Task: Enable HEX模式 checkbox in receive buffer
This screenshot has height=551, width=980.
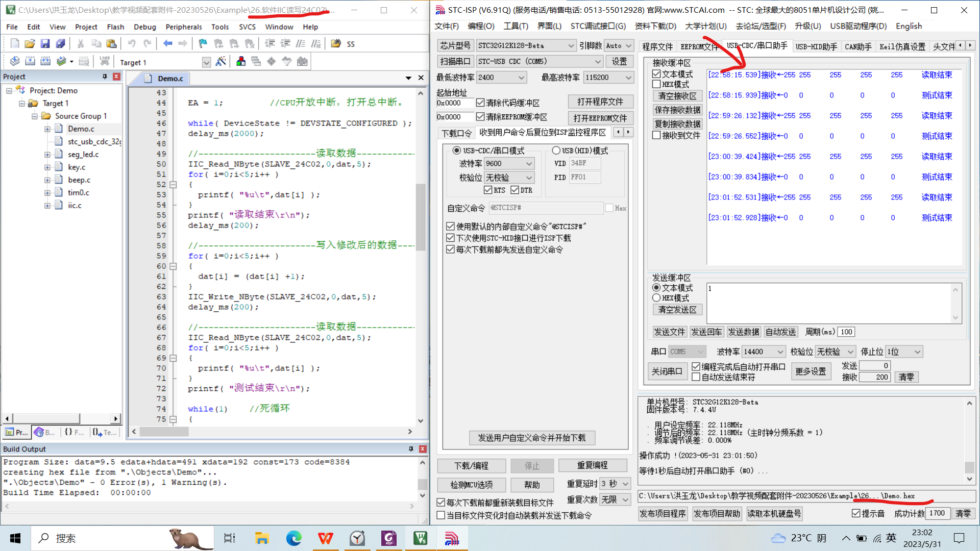Action: pos(657,84)
